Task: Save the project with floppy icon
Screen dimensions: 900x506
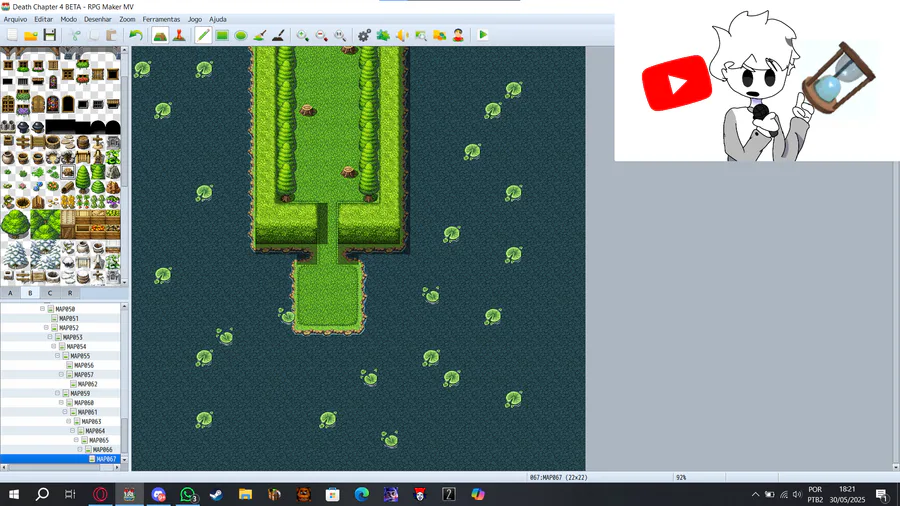Action: 50,35
